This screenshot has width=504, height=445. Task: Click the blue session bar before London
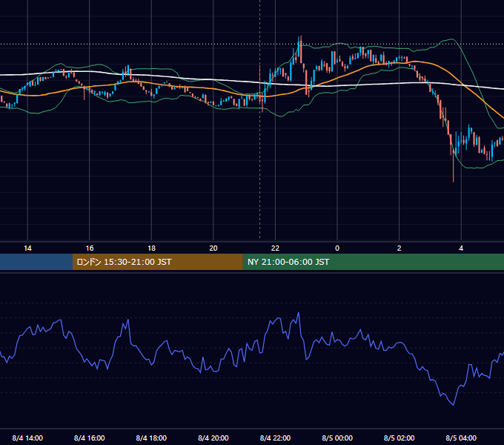36,262
